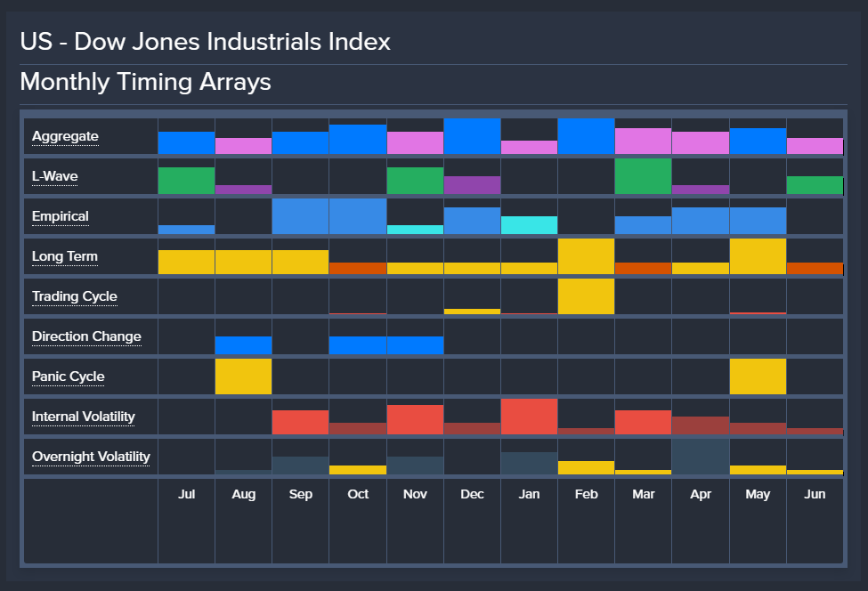Click the Feb month label
868x591 pixels.
(586, 494)
